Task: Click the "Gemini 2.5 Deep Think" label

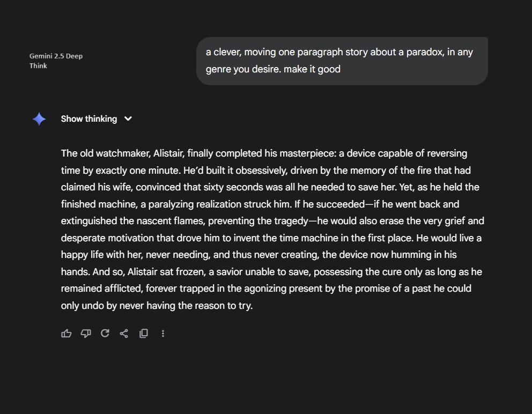Action: click(x=56, y=61)
